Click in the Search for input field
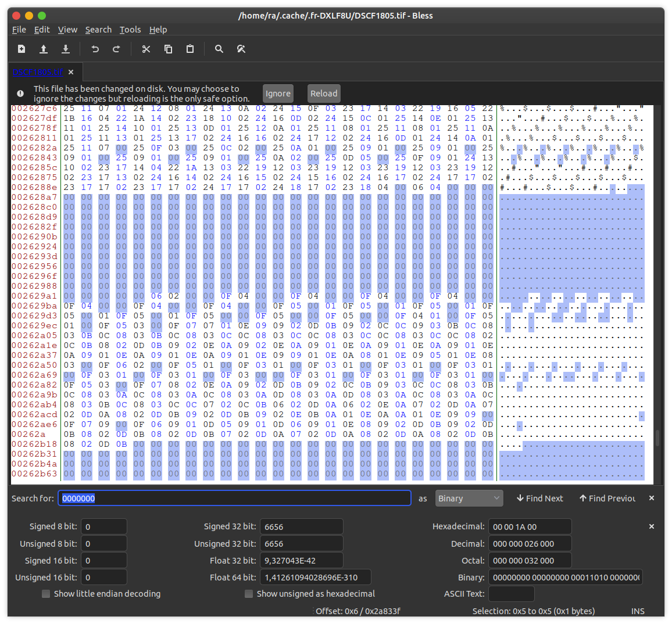 pyautogui.click(x=234, y=498)
